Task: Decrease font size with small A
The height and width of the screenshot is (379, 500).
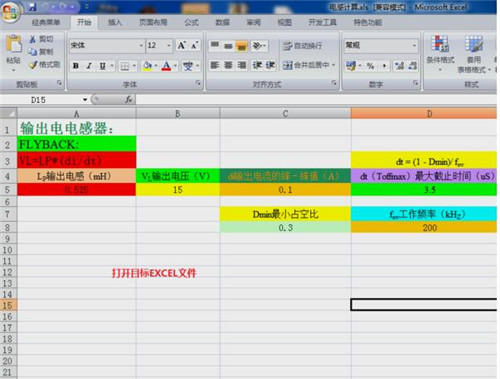Action: point(194,46)
